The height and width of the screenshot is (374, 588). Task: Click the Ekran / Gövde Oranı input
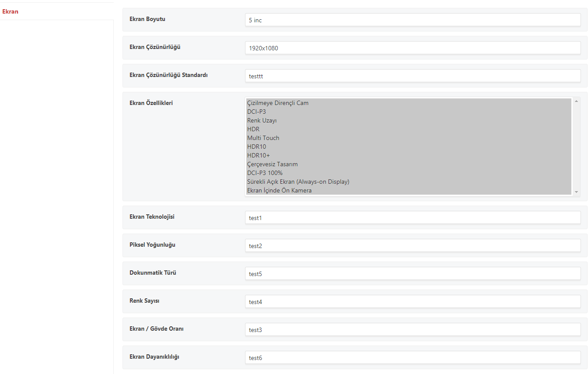click(x=413, y=329)
